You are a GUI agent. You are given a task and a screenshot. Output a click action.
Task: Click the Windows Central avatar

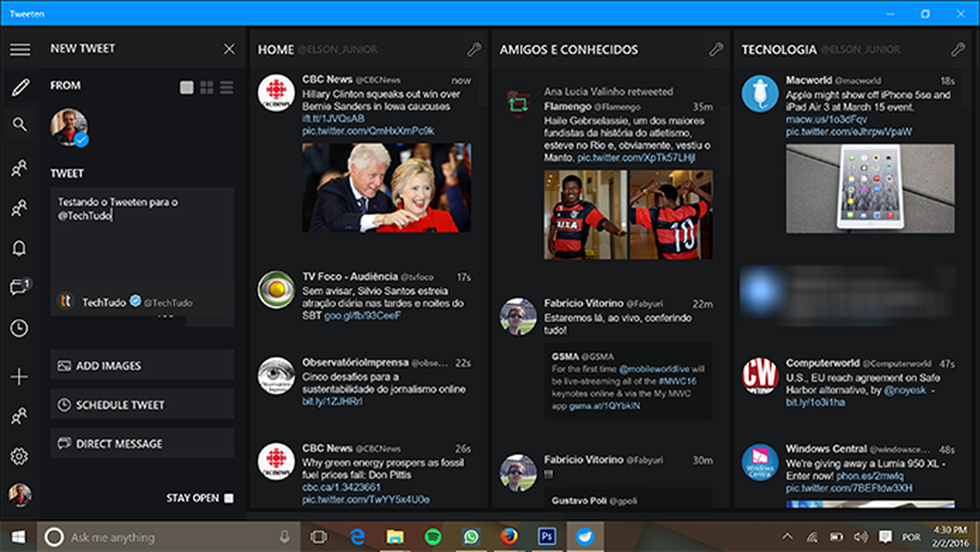(x=760, y=462)
